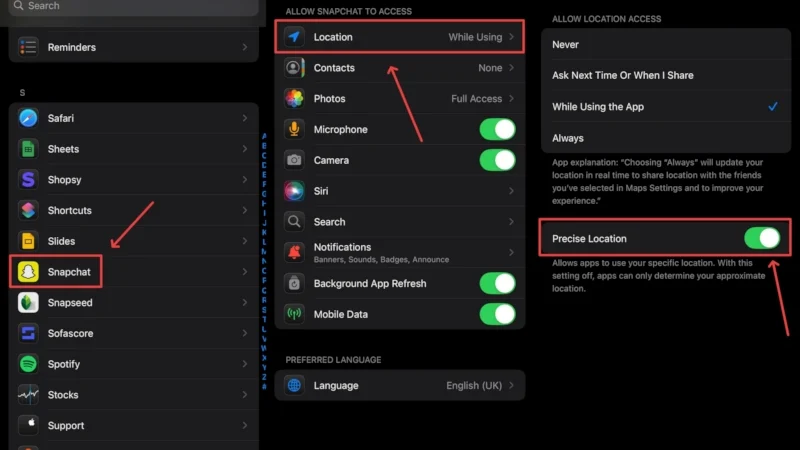Viewport: 800px width, 450px height.
Task: Tap the Snapseed leaf icon
Action: tap(28, 303)
